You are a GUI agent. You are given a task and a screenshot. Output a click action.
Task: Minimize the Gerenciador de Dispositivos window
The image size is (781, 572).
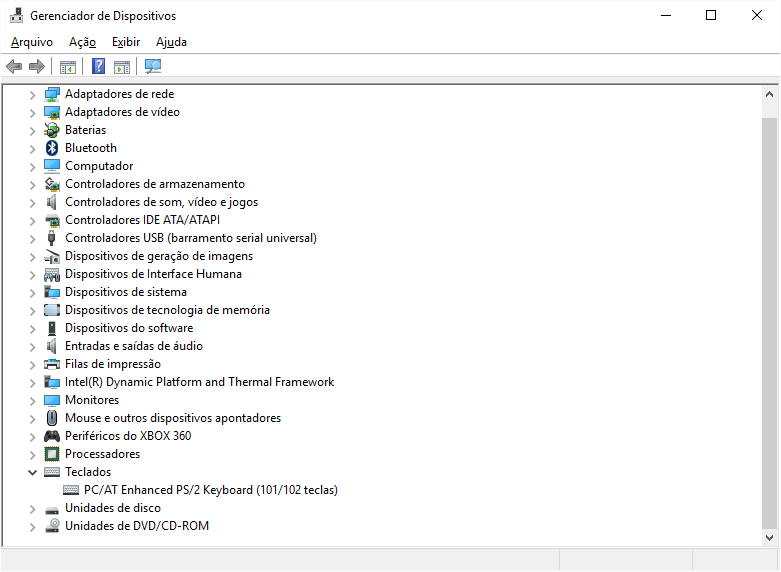tap(666, 15)
